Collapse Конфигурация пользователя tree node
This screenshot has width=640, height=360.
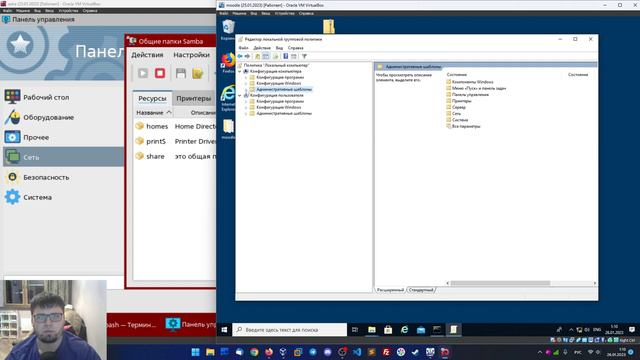[240, 96]
